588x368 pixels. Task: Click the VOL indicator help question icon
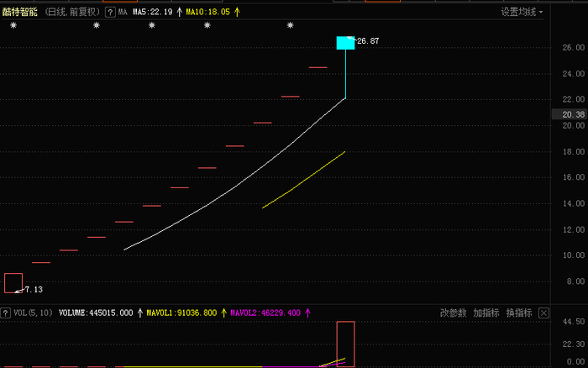5,313
